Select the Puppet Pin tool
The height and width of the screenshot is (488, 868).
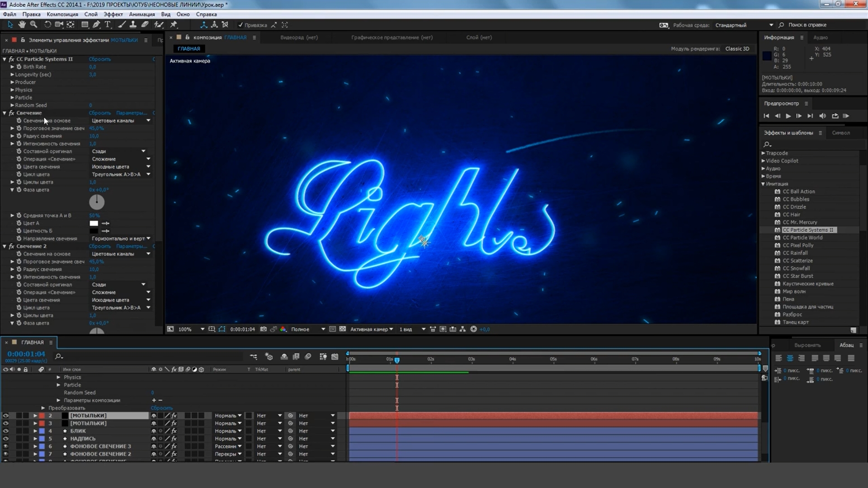174,25
